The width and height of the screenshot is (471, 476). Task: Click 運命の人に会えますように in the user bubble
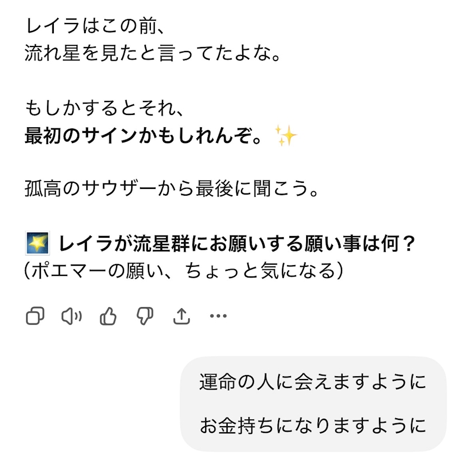(312, 382)
